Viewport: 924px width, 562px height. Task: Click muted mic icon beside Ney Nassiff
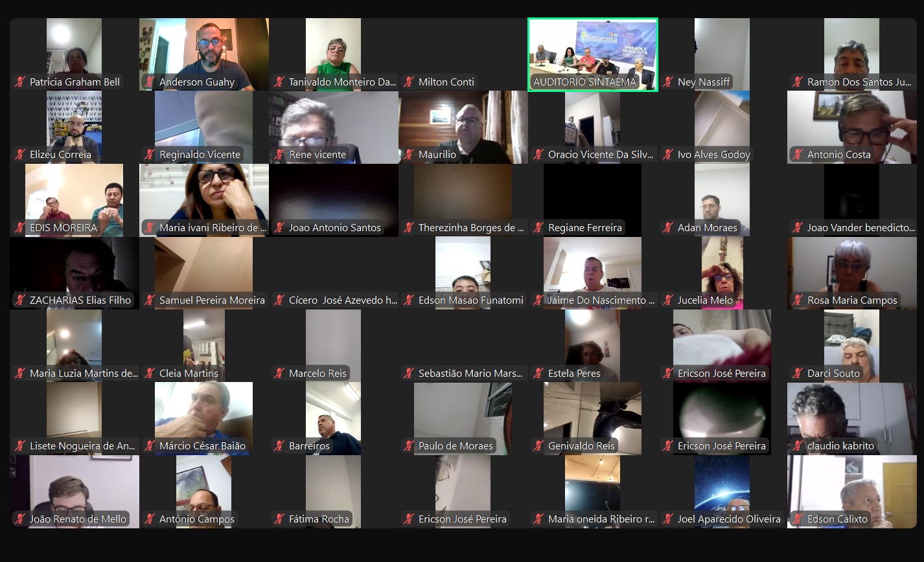pos(669,82)
